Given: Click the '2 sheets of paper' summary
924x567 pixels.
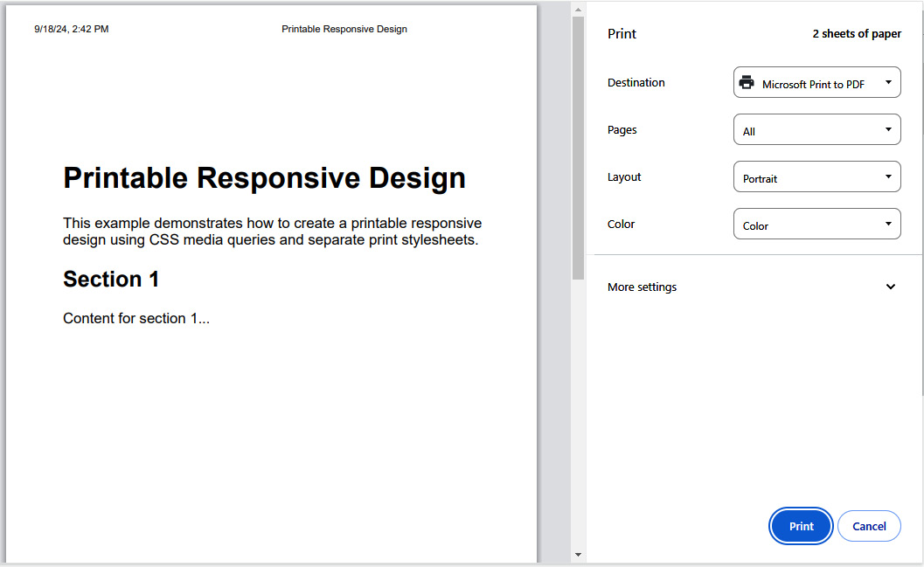Looking at the screenshot, I should click(x=857, y=33).
